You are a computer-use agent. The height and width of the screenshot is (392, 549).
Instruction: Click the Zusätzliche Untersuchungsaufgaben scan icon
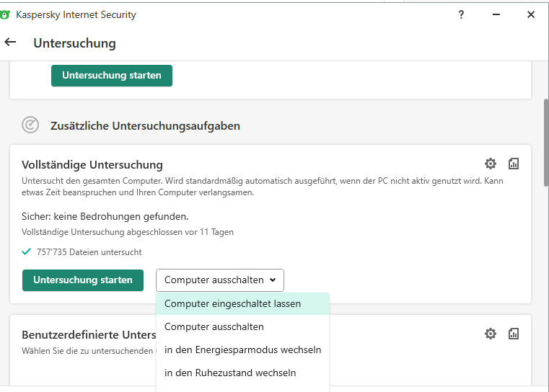(30, 125)
